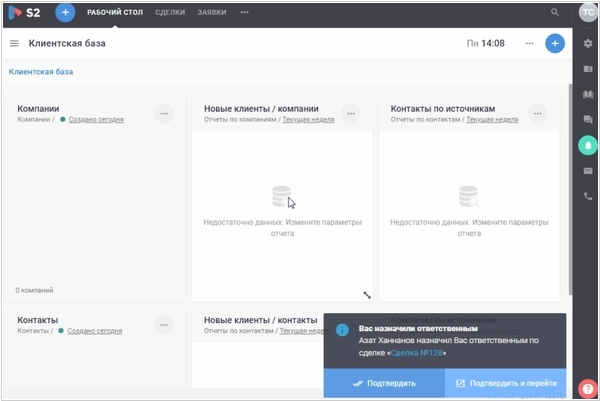Open Контакты по источникам widget options
This screenshot has width=600, height=401.
pos(538,114)
